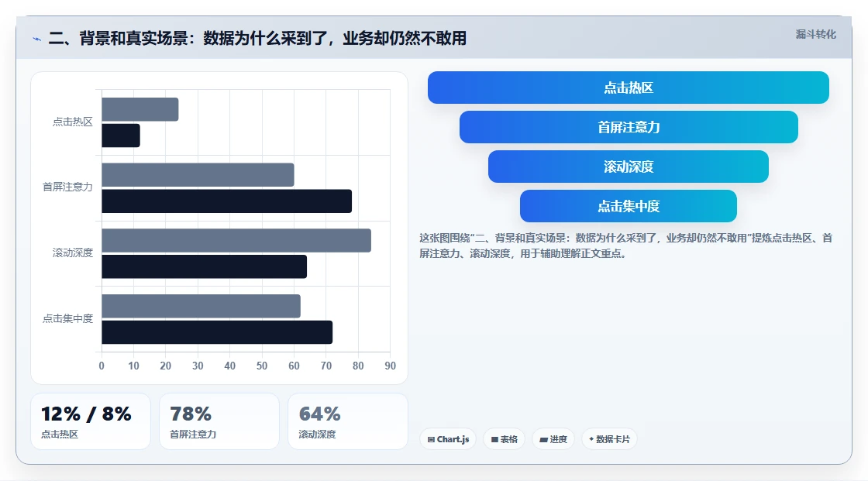The width and height of the screenshot is (868, 481).
Task: Click the dark bar for 首屏注意力
Action: pos(226,201)
